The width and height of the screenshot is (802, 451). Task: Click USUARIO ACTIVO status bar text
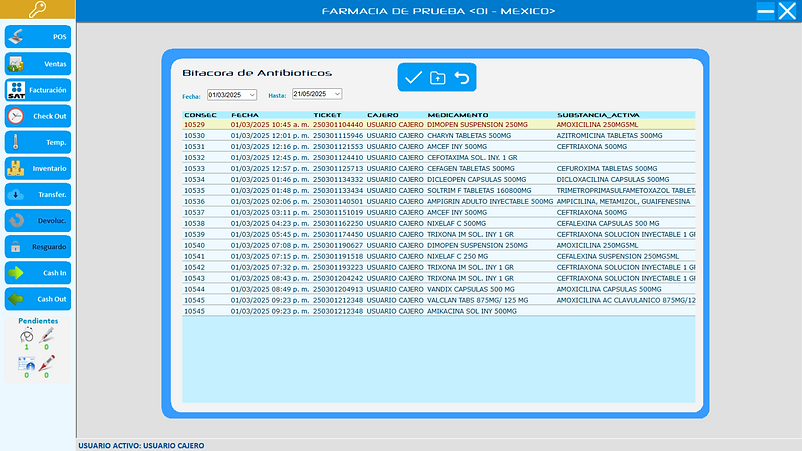[141, 445]
